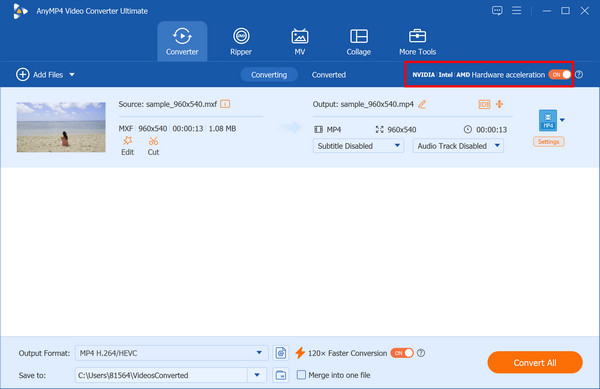Viewport: 600px width, 389px height.
Task: Click the 1.08 MB file size text
Action: (222, 129)
